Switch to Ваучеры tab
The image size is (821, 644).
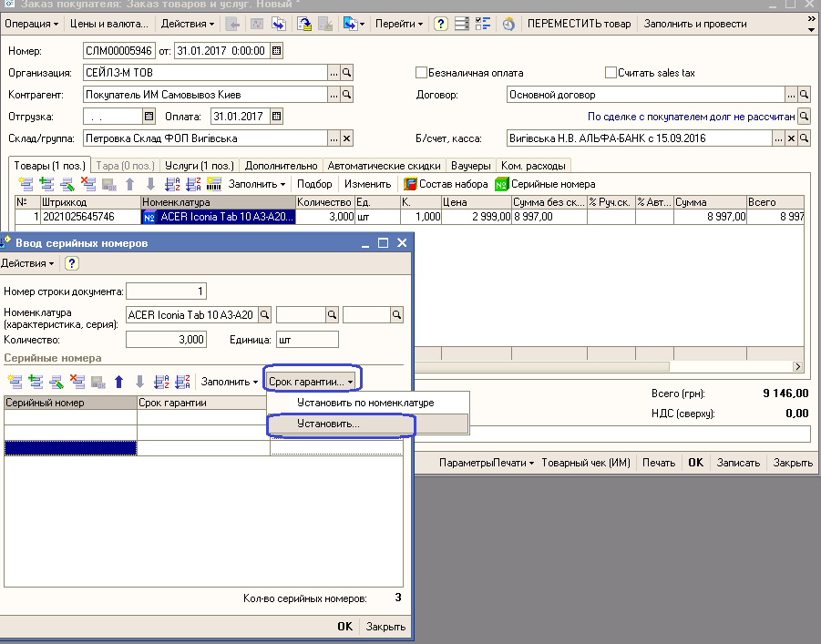click(x=471, y=166)
